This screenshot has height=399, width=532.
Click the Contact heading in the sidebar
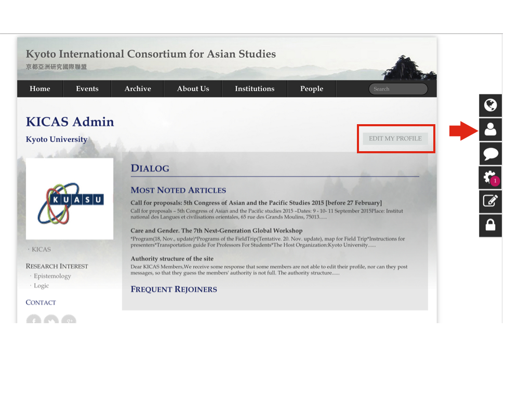pyautogui.click(x=41, y=302)
